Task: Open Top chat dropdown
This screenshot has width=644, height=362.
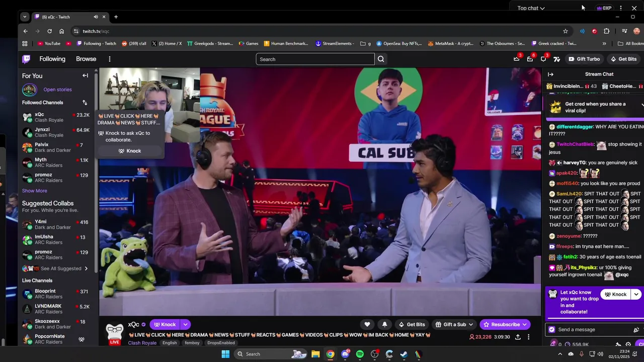Action: click(x=531, y=8)
